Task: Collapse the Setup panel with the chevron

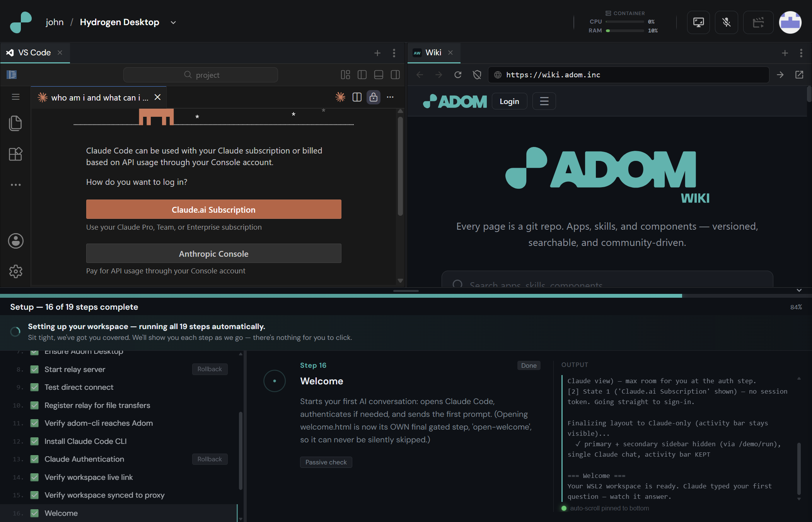Action: click(x=799, y=290)
